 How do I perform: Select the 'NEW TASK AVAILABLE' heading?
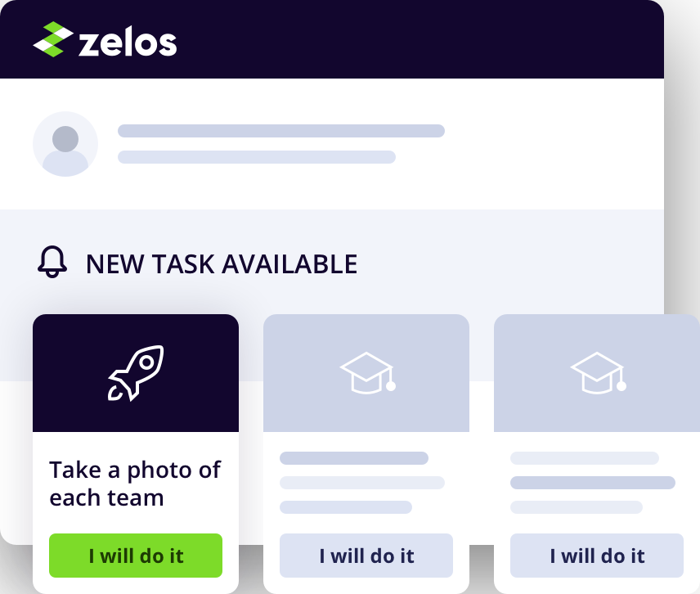(221, 263)
